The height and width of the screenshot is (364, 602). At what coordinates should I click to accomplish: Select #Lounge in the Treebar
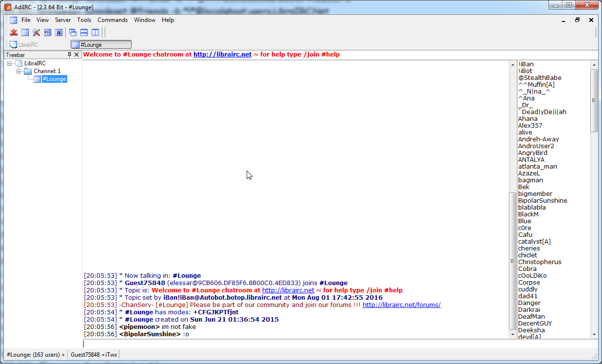(x=54, y=79)
